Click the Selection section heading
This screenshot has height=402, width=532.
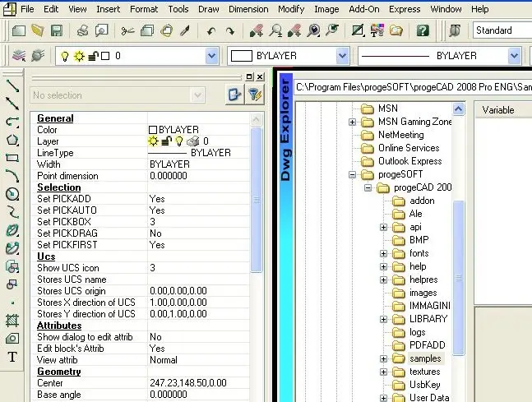click(x=58, y=187)
